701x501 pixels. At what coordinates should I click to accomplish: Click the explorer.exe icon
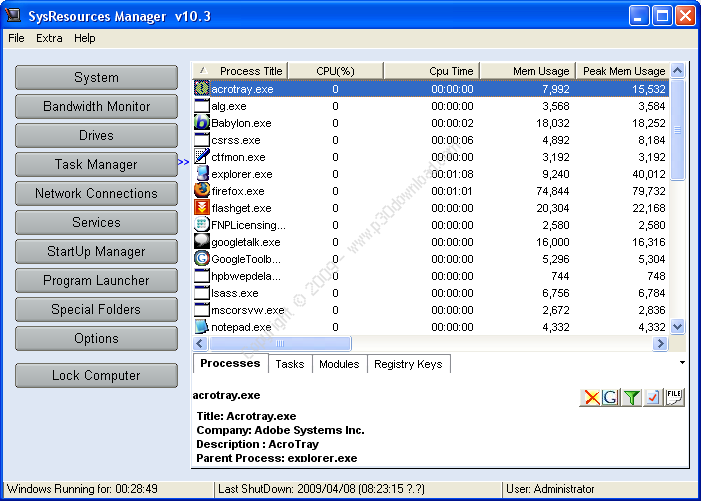(x=202, y=173)
